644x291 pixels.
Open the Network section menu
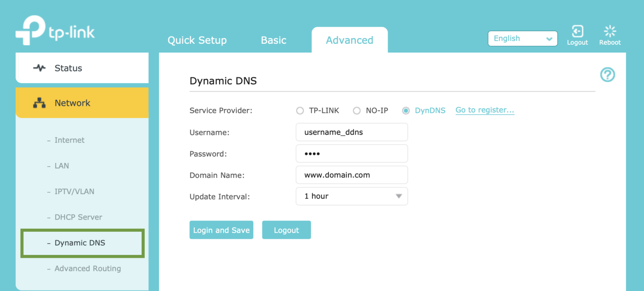click(72, 102)
